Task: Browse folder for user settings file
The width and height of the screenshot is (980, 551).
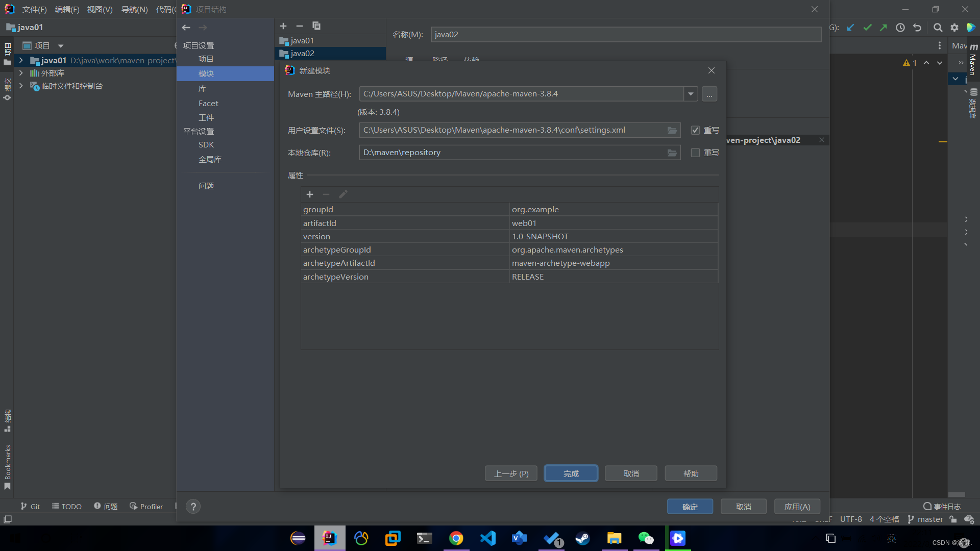Action: click(672, 131)
